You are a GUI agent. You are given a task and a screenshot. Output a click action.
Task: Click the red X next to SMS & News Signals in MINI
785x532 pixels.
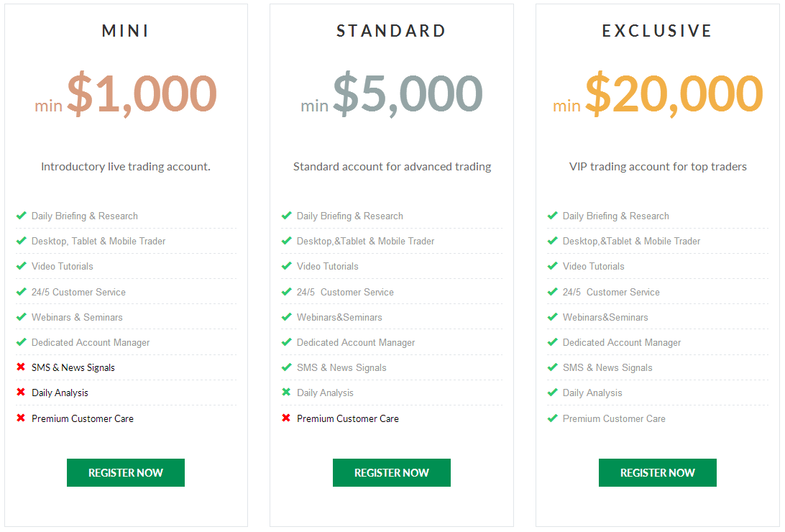click(21, 367)
